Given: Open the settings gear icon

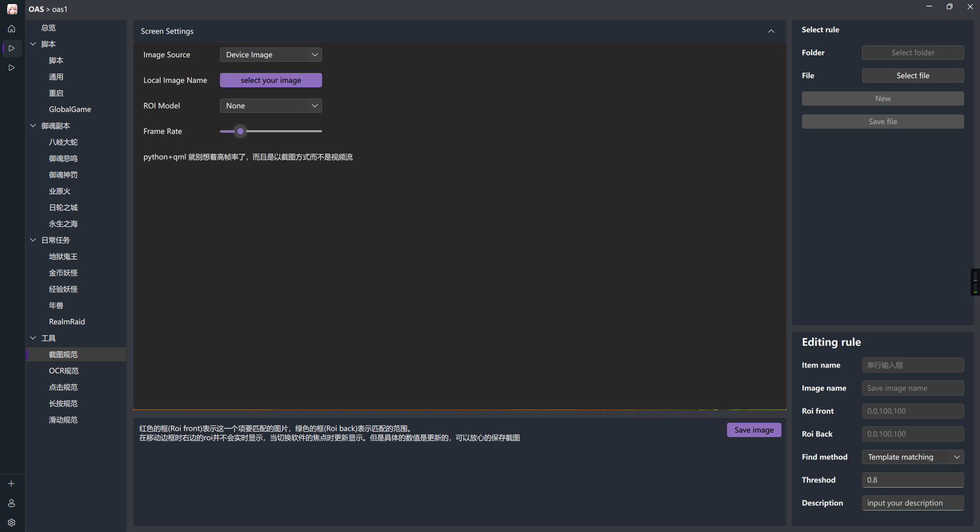Looking at the screenshot, I should pyautogui.click(x=12, y=522).
